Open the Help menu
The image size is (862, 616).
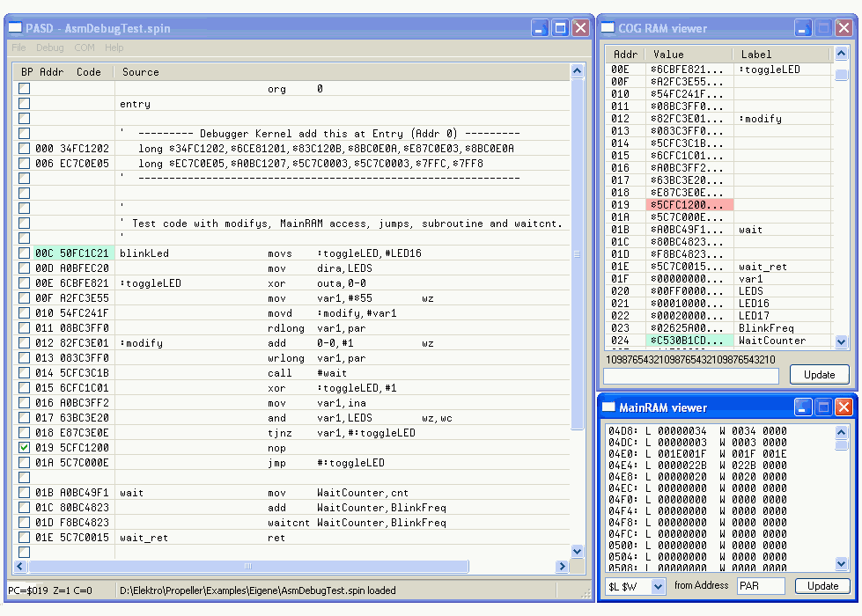[x=114, y=48]
